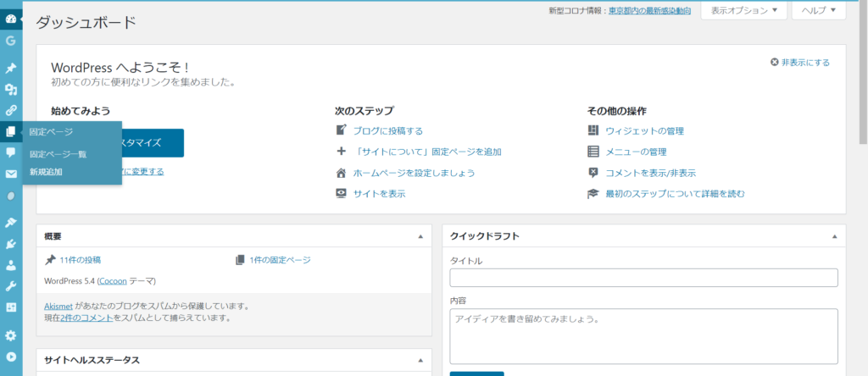Open Media library sidebar icon
The image size is (868, 376).
point(10,90)
